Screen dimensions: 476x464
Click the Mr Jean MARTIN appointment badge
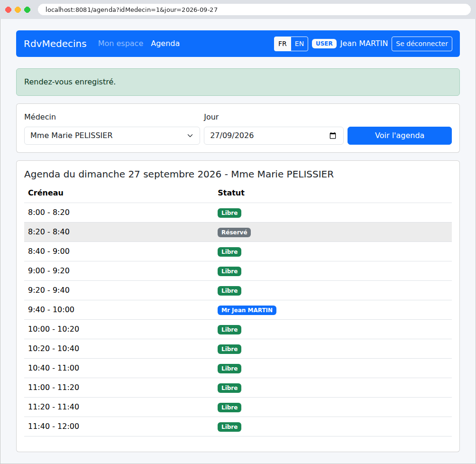tap(247, 310)
